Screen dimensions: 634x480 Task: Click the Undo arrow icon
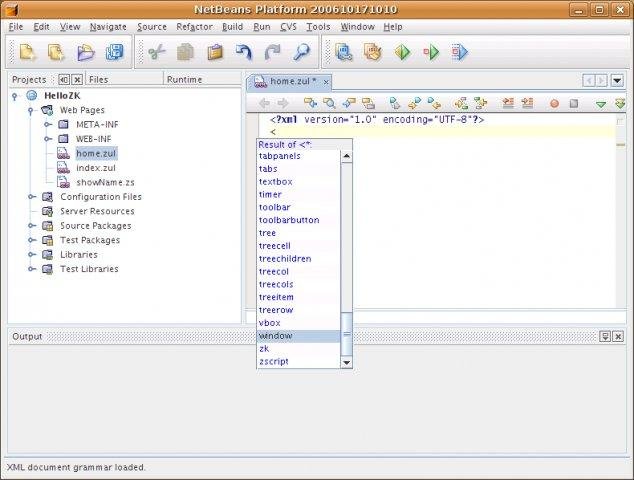coord(244,52)
